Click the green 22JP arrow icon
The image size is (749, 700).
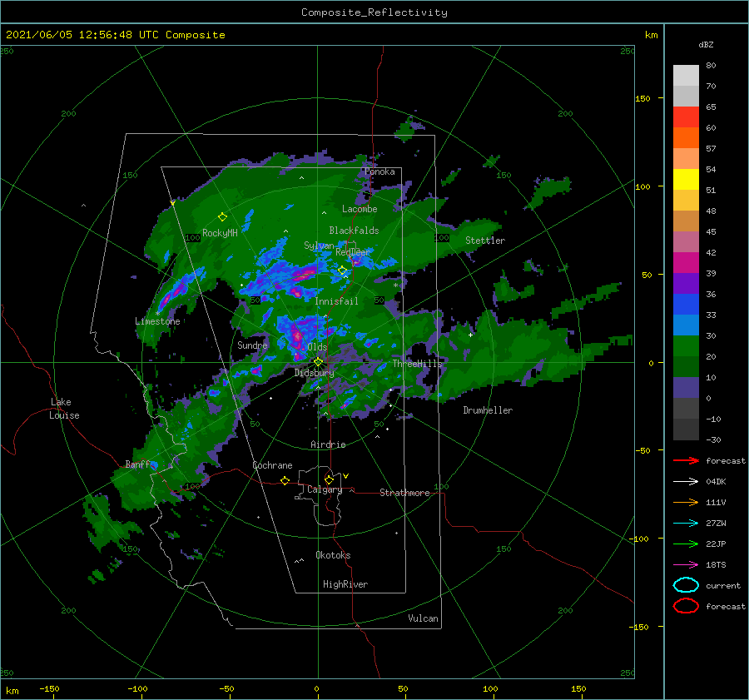(686, 544)
